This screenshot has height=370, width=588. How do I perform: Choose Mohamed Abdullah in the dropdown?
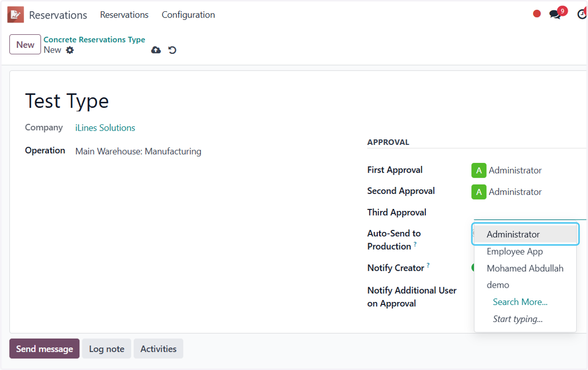coord(525,268)
